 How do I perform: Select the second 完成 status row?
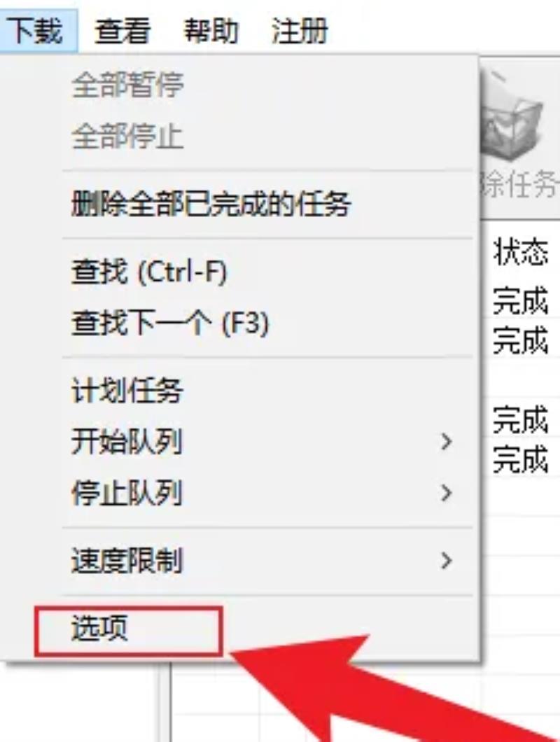click(521, 339)
